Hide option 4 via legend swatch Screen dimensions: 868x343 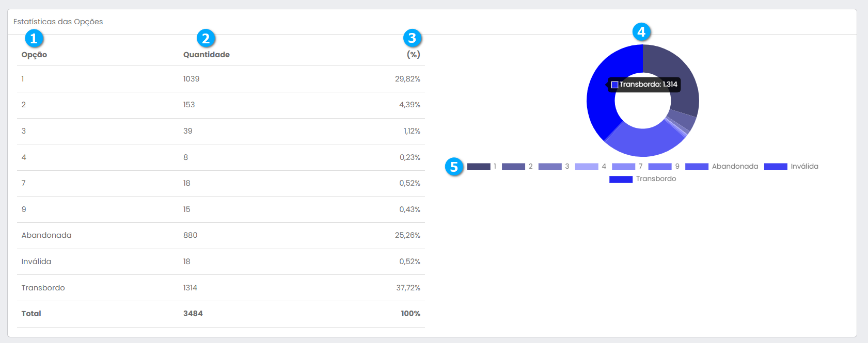587,167
